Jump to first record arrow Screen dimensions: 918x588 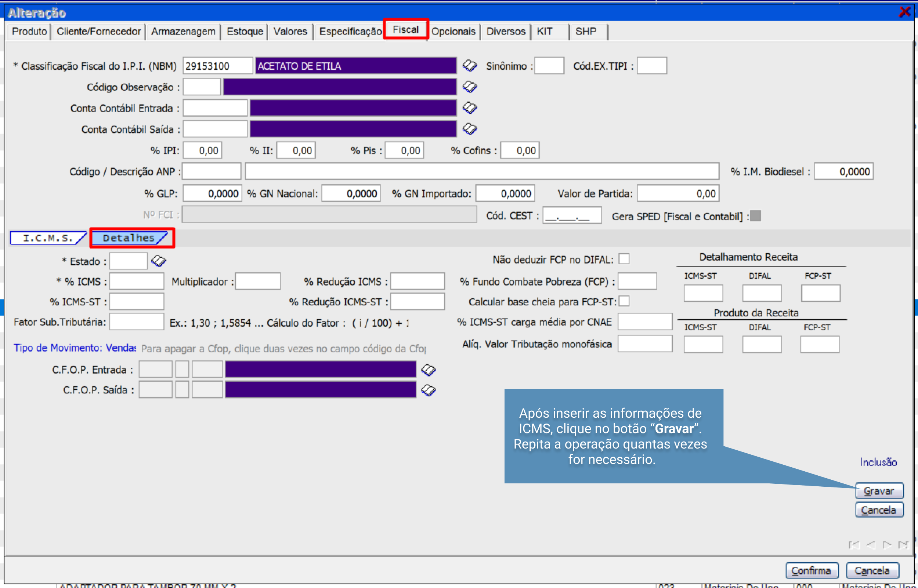pos(854,545)
